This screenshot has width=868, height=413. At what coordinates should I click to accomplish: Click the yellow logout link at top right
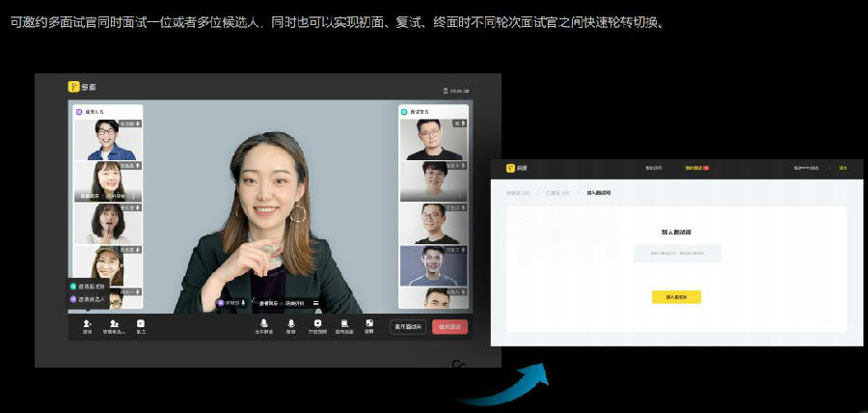(x=842, y=168)
